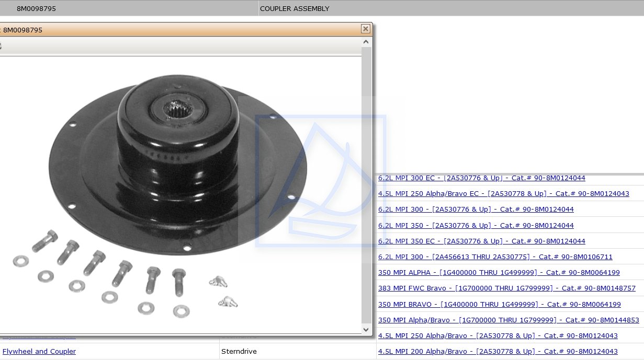Open 6.2L MPI 350 EC catalog link
Viewport: 644px width, 360px height.
pos(482,241)
